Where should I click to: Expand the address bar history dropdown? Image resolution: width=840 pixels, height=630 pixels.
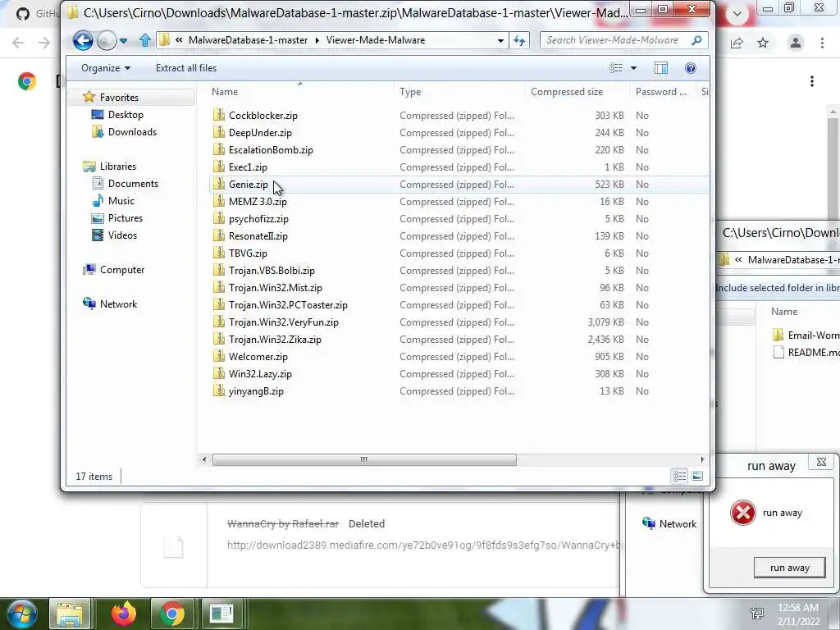point(500,41)
